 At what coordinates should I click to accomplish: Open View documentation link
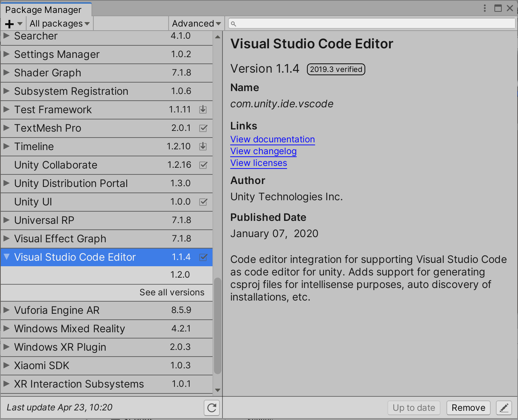click(273, 139)
